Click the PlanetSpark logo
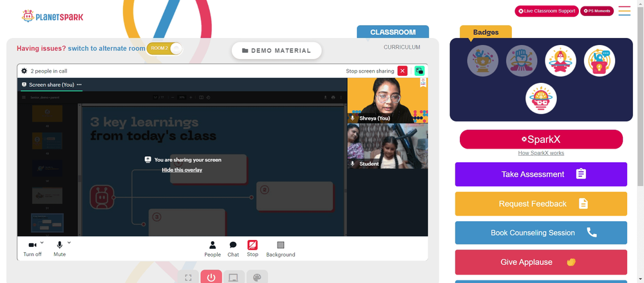This screenshot has width=644, height=283. point(53,17)
